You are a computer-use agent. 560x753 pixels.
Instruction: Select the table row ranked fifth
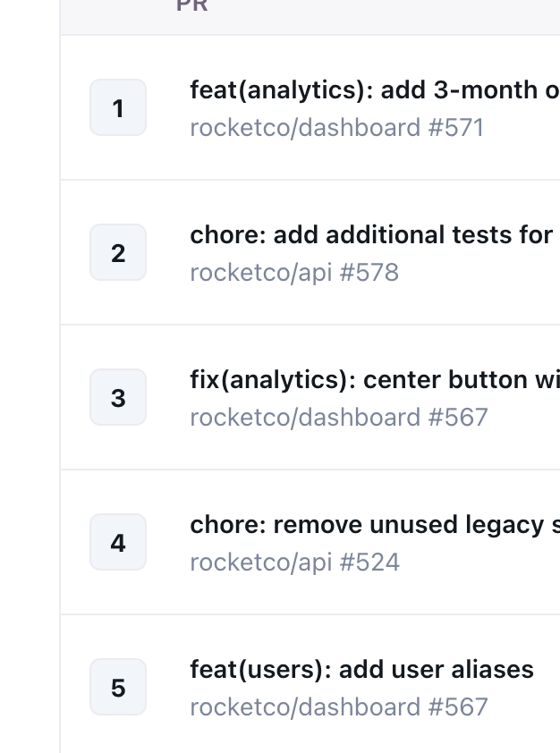point(310,684)
